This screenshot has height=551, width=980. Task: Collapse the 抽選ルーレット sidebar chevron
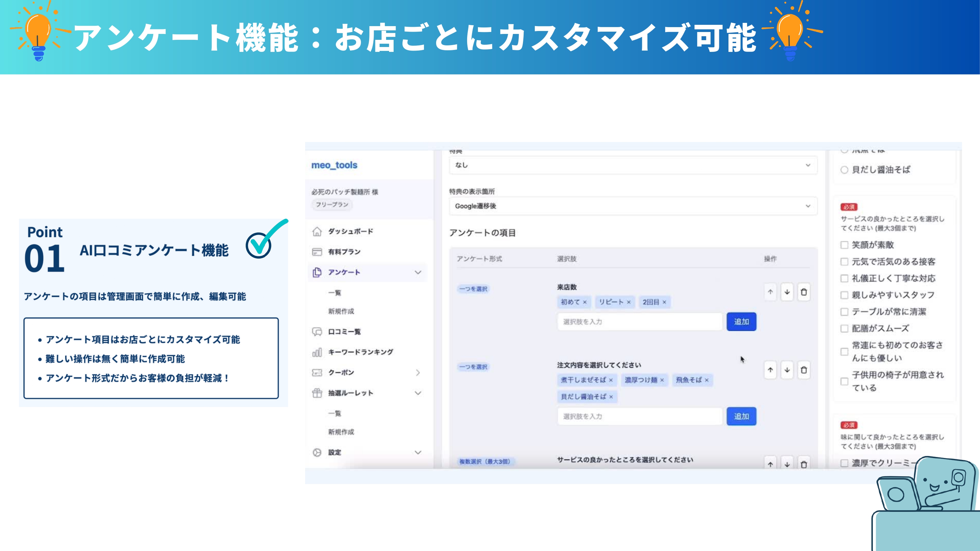pyautogui.click(x=418, y=393)
